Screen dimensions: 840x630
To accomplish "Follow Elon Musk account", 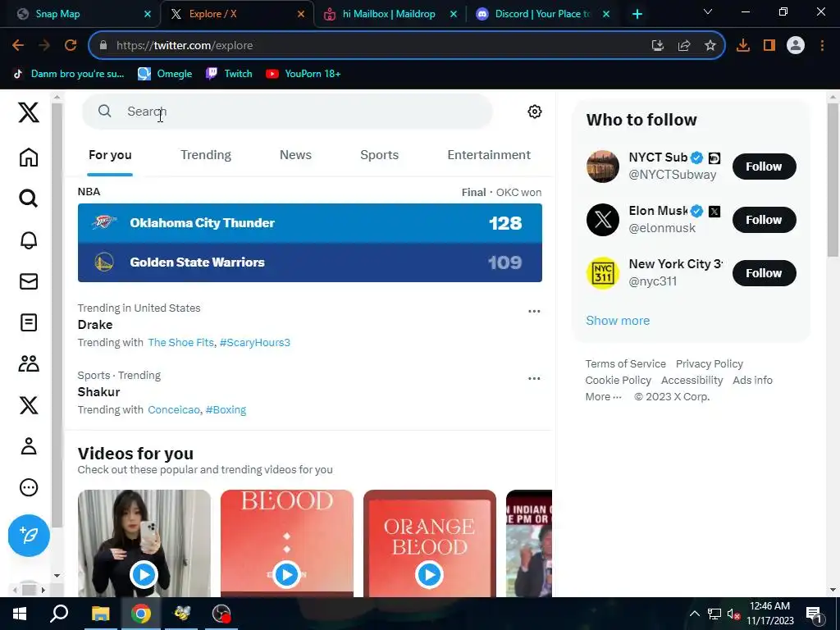I will point(764,220).
